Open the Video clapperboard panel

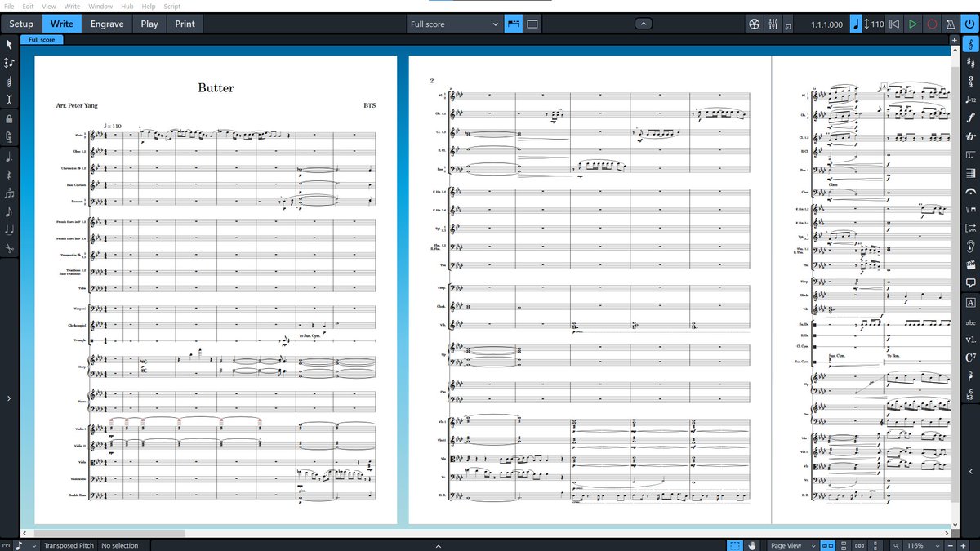[970, 264]
